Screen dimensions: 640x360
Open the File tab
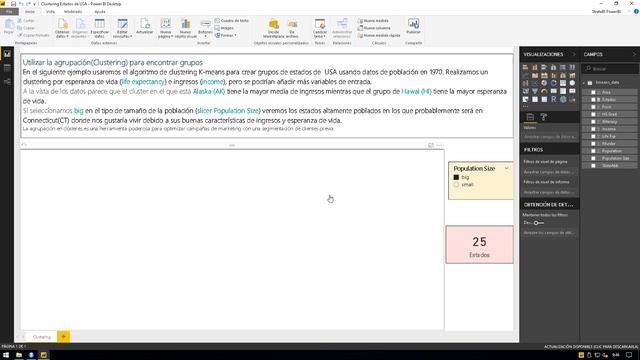(9, 11)
